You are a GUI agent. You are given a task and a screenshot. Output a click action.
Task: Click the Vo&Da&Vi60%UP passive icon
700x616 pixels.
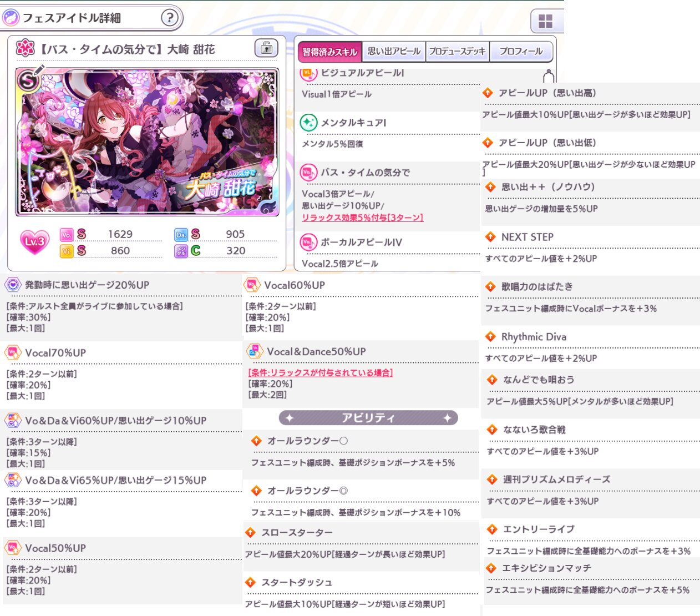[x=13, y=420]
